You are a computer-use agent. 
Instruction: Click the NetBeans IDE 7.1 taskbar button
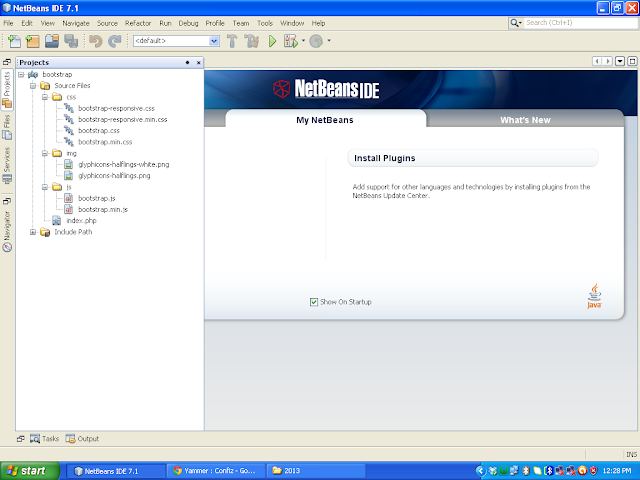pos(116,471)
